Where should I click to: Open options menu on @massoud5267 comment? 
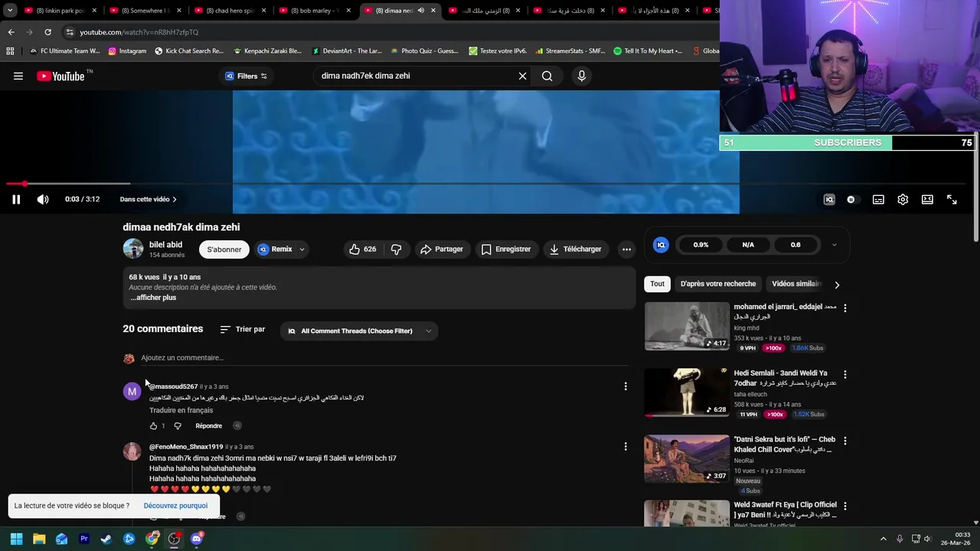(x=626, y=386)
